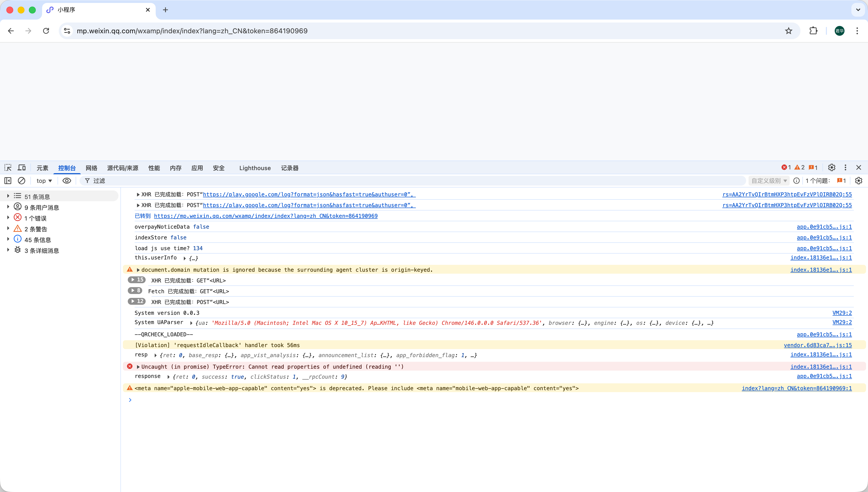868x492 pixels.
Task: Switch to the Lighthouse tab
Action: click(x=255, y=168)
